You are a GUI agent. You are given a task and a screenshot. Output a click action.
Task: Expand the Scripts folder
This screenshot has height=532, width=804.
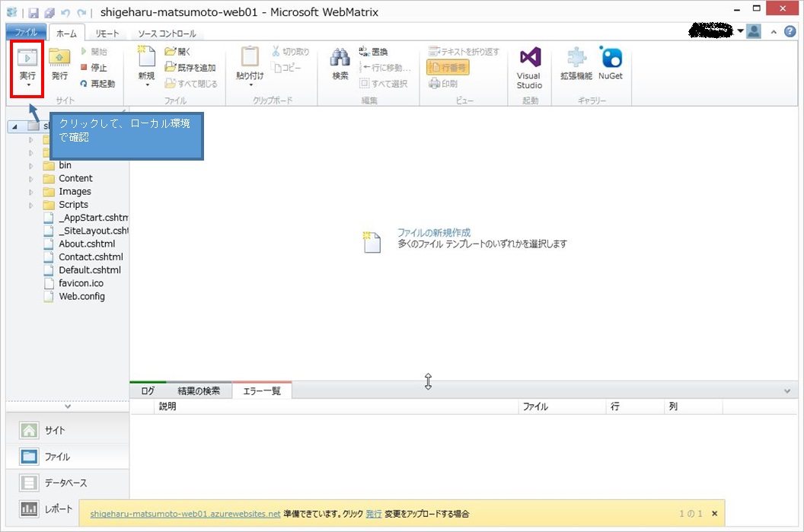[x=30, y=205]
